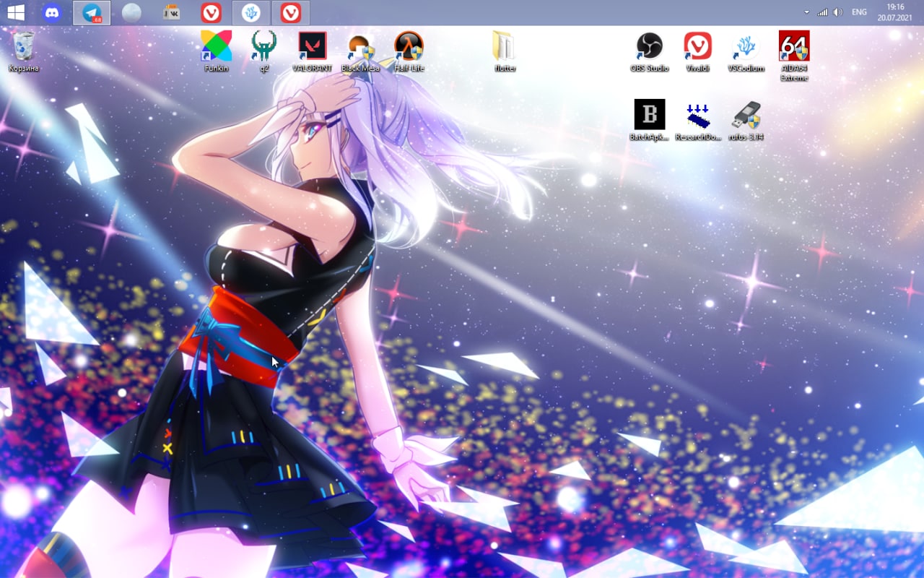Switch to VSCodium window in the taskbar
The image size is (924, 578).
(251, 12)
